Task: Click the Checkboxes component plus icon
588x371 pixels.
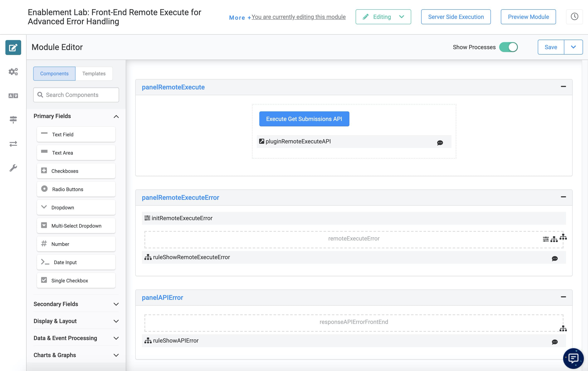Action: click(44, 170)
